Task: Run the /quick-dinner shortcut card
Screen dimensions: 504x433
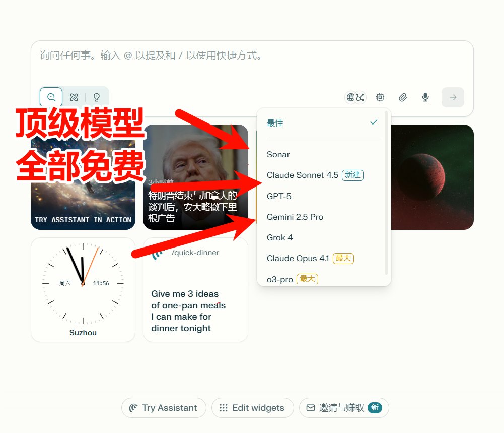Action: click(195, 289)
